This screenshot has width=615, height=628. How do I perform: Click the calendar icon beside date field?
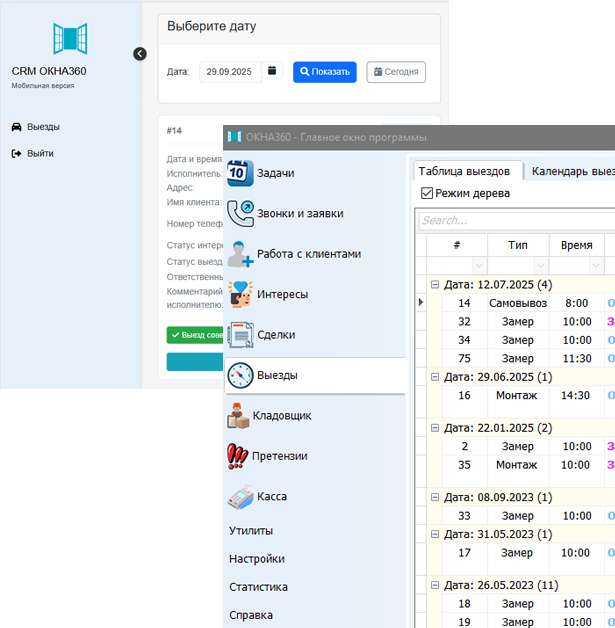point(272,72)
